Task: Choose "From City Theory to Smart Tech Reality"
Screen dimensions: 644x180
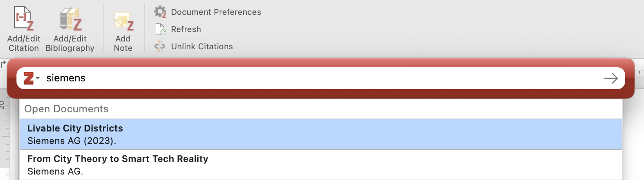Action: [118, 159]
